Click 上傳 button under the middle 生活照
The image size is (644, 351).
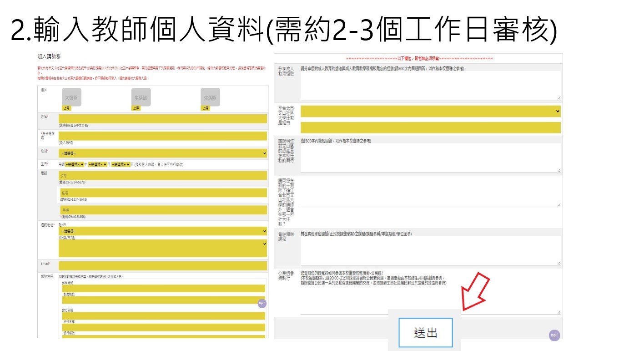pyautogui.click(x=136, y=108)
